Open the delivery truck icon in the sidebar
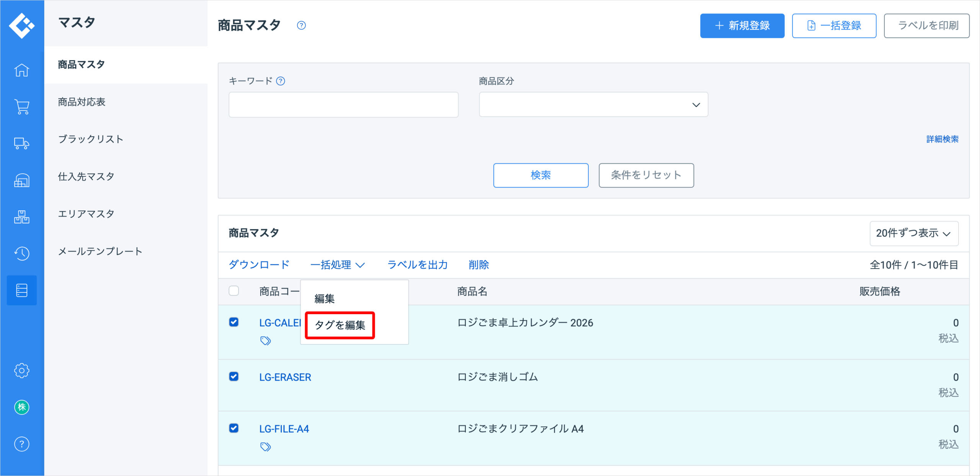The width and height of the screenshot is (980, 476). tap(22, 143)
